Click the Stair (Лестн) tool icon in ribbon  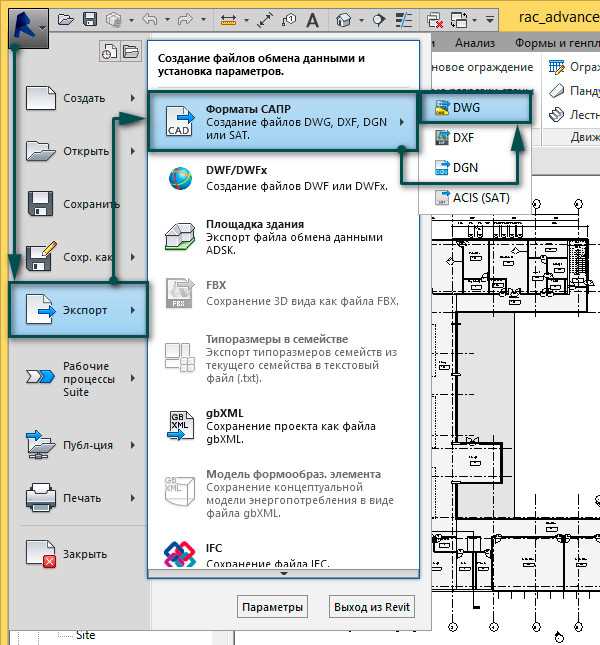pos(556,114)
